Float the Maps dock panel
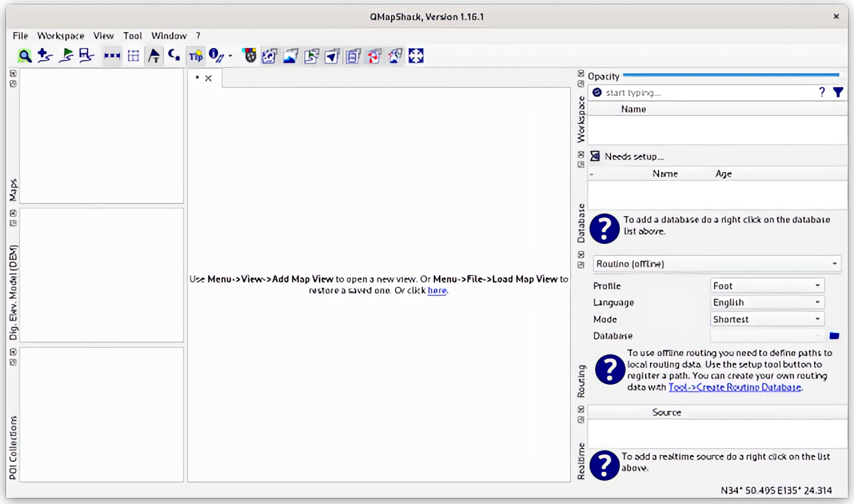Viewport: 854px width, 504px height. click(13, 84)
